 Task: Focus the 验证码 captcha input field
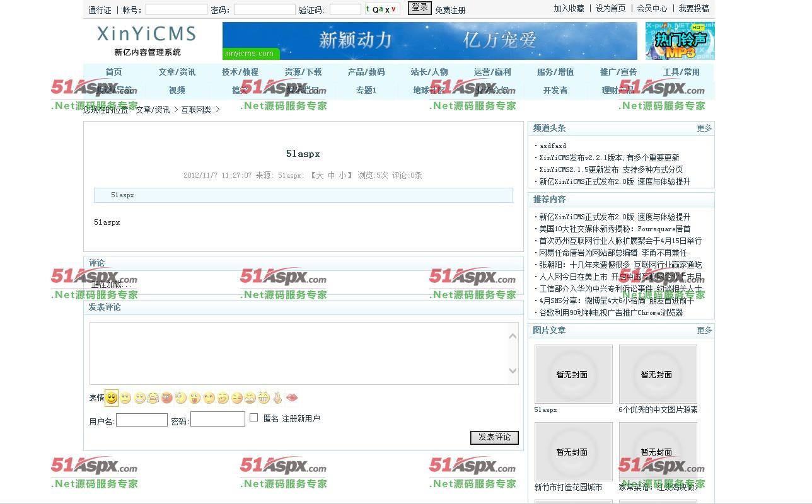pos(345,9)
